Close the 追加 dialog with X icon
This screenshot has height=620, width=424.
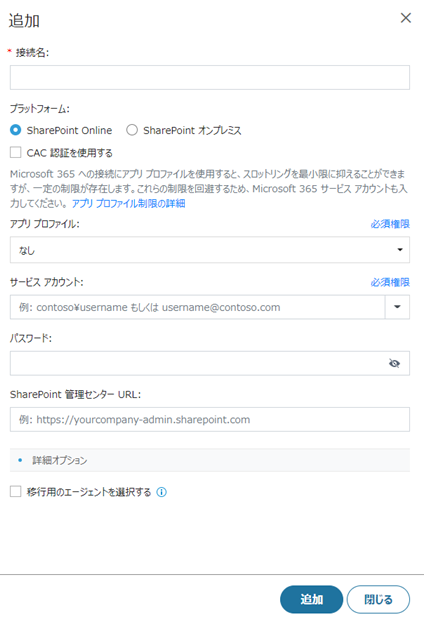click(406, 18)
